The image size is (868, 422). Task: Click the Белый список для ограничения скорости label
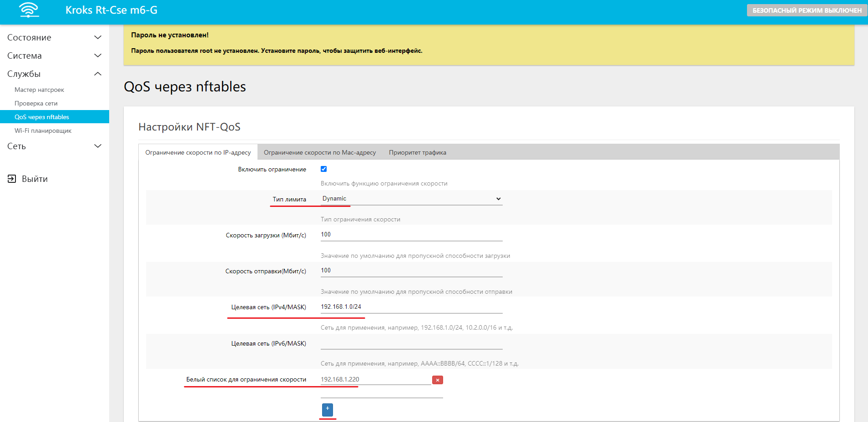click(x=246, y=379)
